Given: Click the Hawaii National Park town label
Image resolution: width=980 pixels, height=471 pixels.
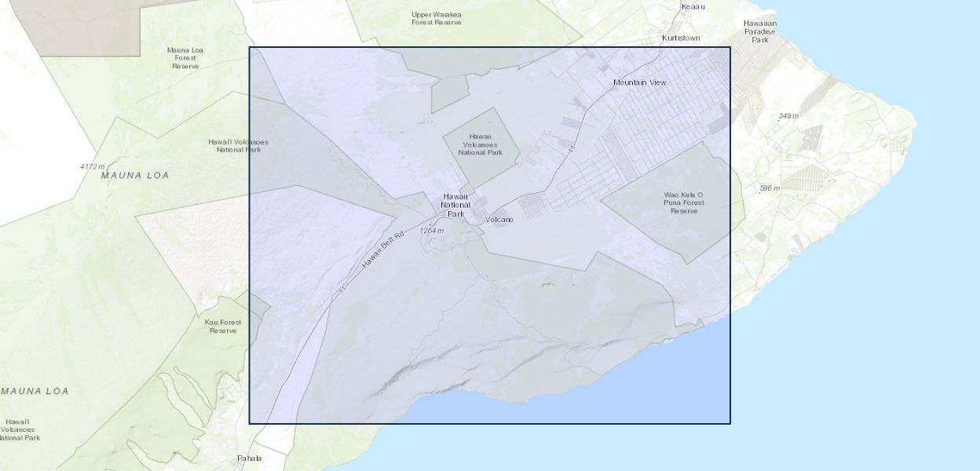Looking at the screenshot, I should click(x=455, y=205).
